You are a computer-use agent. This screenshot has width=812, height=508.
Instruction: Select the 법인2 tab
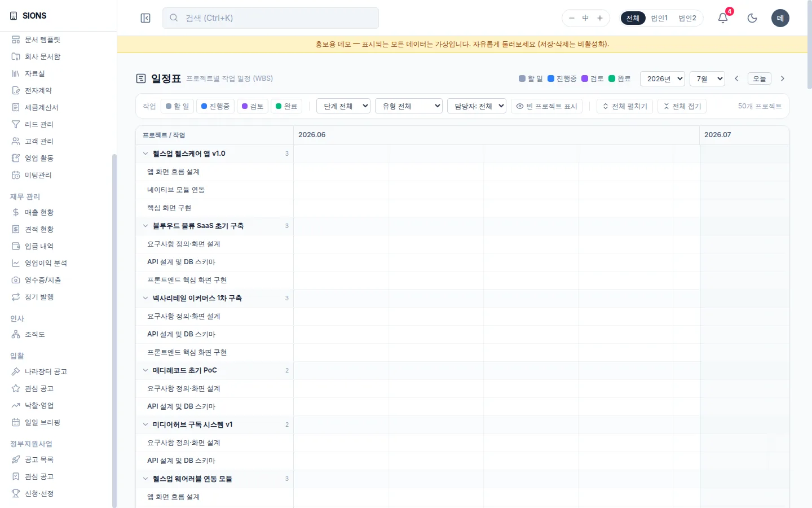[x=687, y=18]
